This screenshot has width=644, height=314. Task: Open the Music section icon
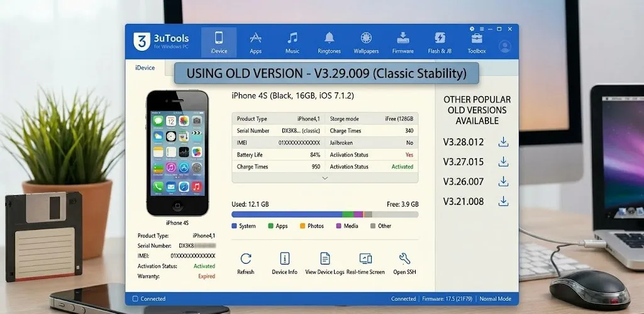coord(292,38)
